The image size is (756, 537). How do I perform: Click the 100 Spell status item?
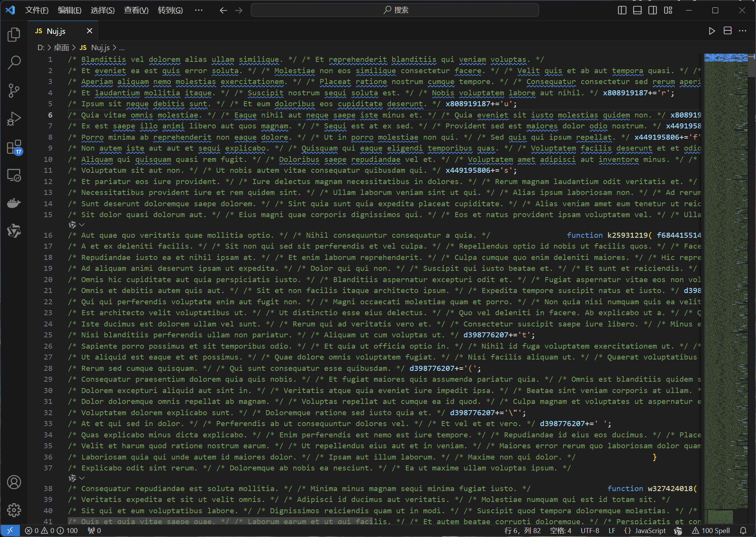[711, 530]
